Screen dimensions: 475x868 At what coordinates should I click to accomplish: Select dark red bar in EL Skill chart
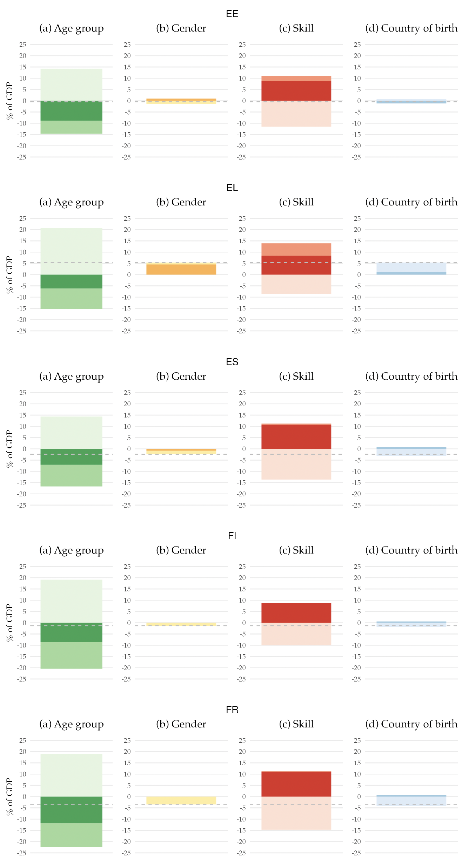click(x=296, y=265)
